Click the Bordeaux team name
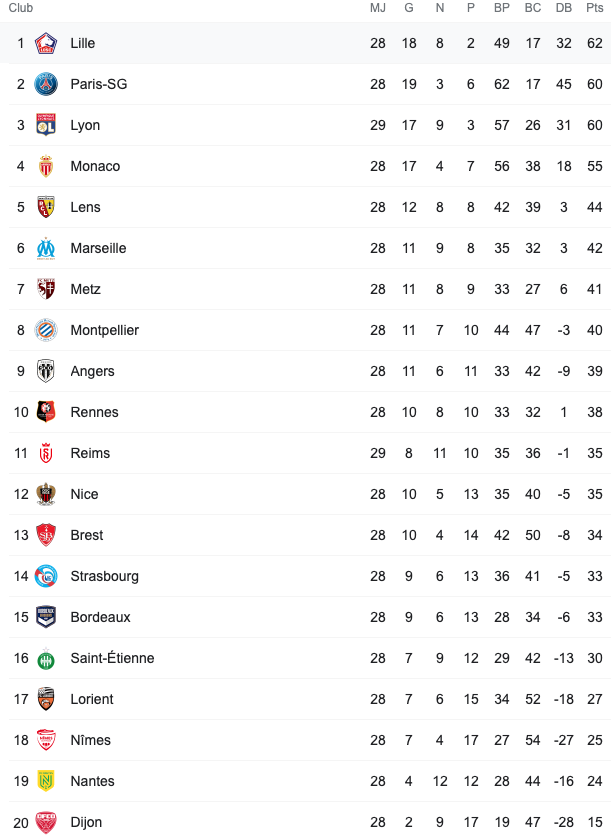This screenshot has width=611, height=840. (101, 617)
